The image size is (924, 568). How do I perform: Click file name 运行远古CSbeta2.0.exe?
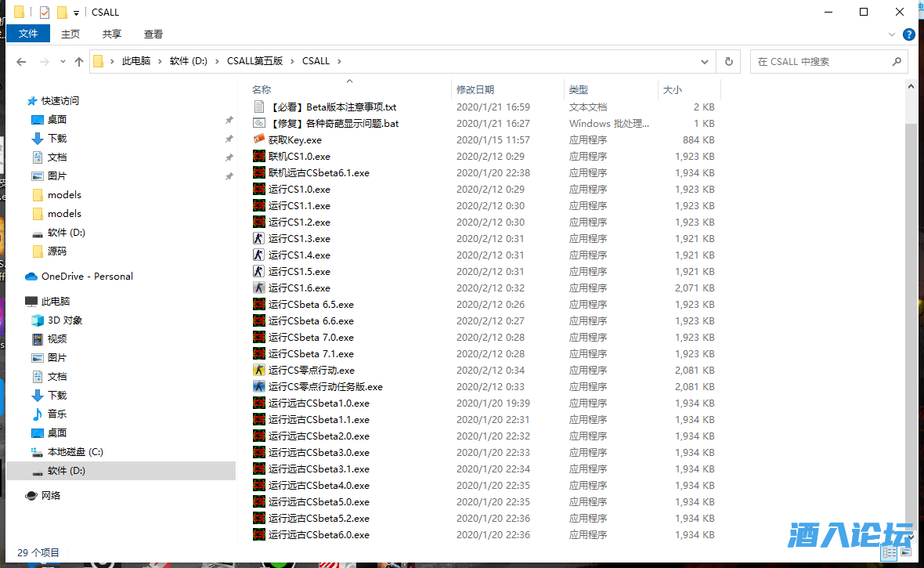[x=319, y=436]
